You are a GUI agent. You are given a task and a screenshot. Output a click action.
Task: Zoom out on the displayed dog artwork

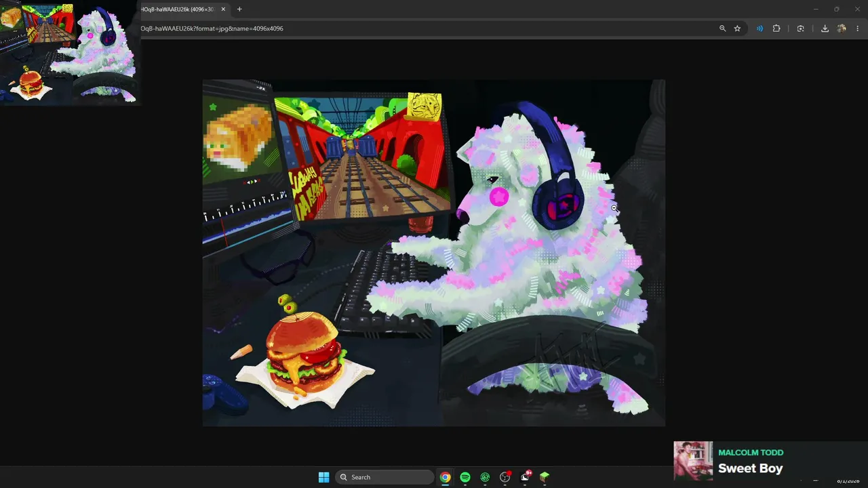point(433,253)
